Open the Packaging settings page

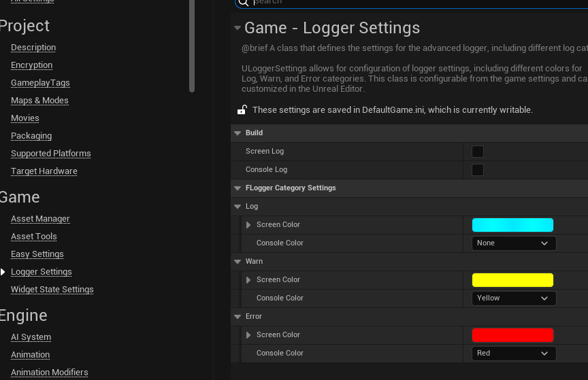[31, 136]
